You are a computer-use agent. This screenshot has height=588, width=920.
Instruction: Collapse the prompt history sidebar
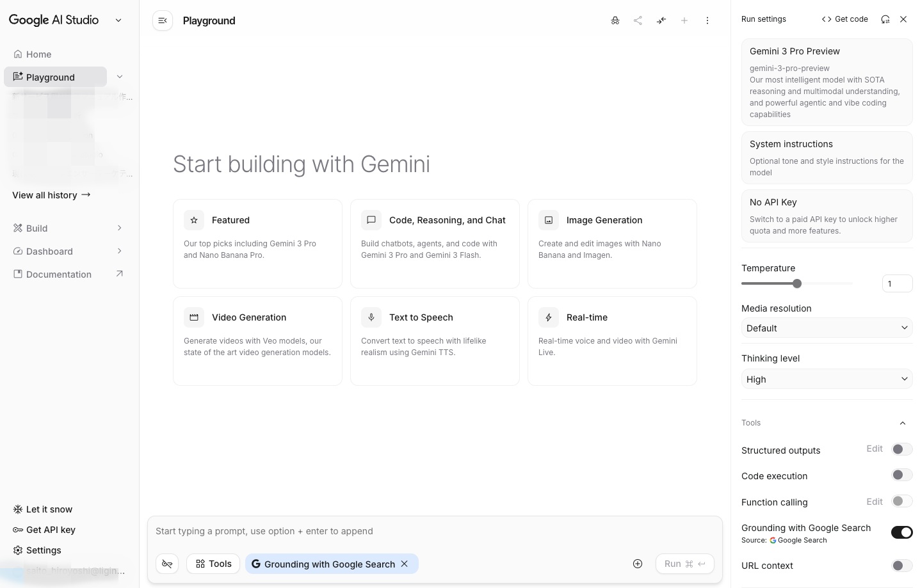(x=162, y=20)
